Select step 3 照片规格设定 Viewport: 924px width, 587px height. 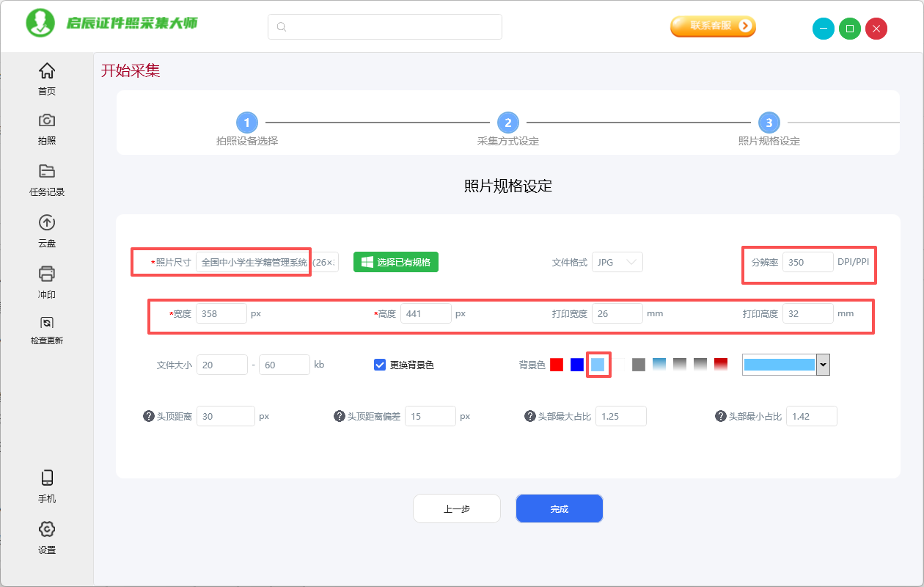pos(769,123)
